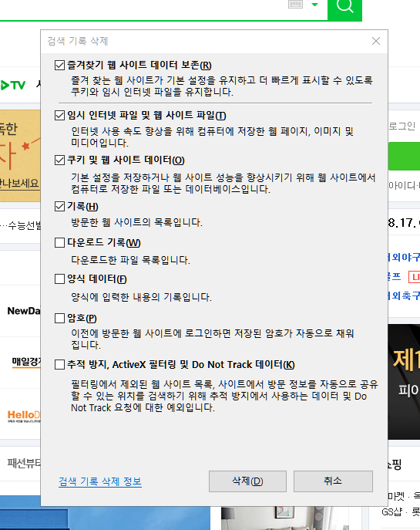Open the on-screen keyboard icon
The height and width of the screenshot is (530, 420).
pos(295,5)
